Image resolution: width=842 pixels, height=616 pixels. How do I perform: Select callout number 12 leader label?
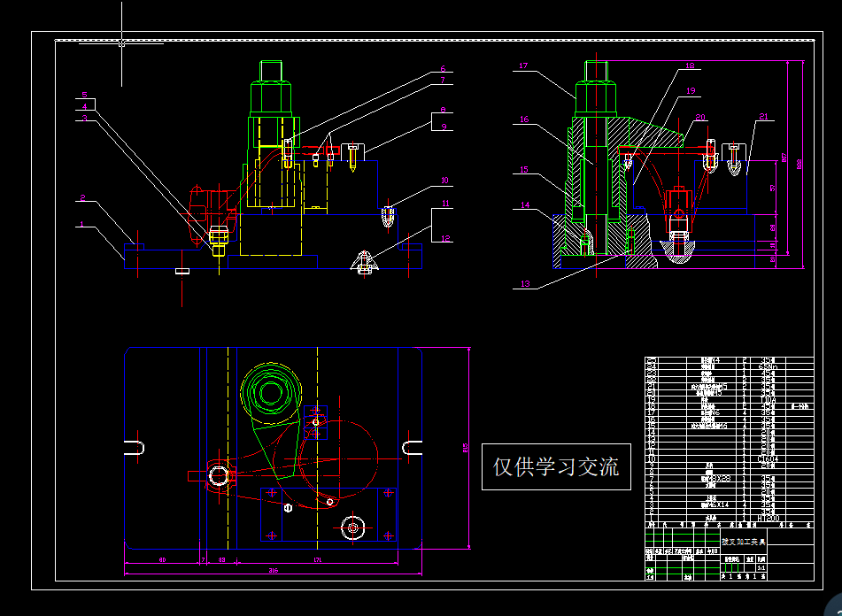pyautogui.click(x=445, y=238)
